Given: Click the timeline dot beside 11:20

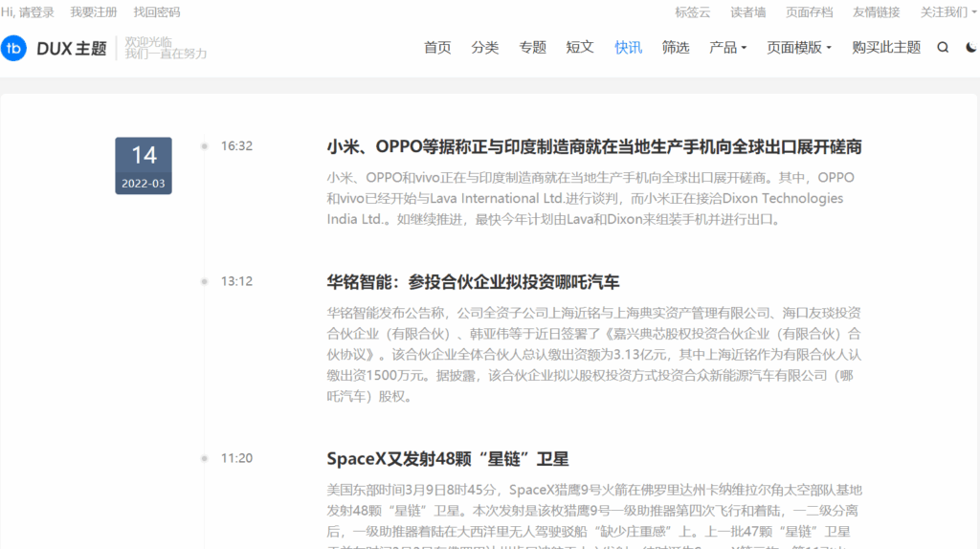Looking at the screenshot, I should click(204, 458).
